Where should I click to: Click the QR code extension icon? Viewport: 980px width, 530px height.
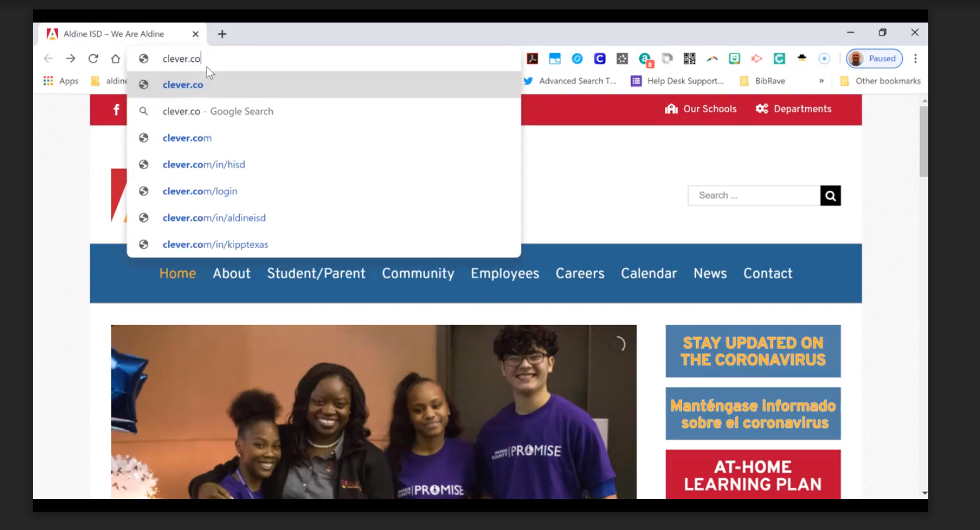pyautogui.click(x=689, y=59)
